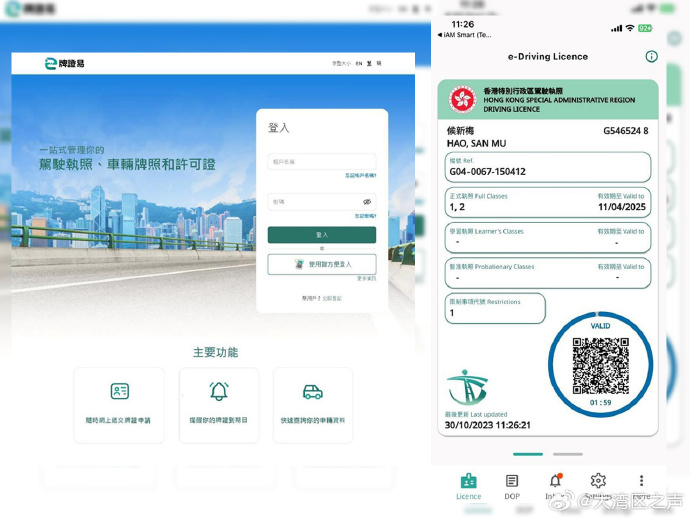Tap the Ref. G04-0067-150412 field
The height and width of the screenshot is (518, 690).
coord(548,167)
